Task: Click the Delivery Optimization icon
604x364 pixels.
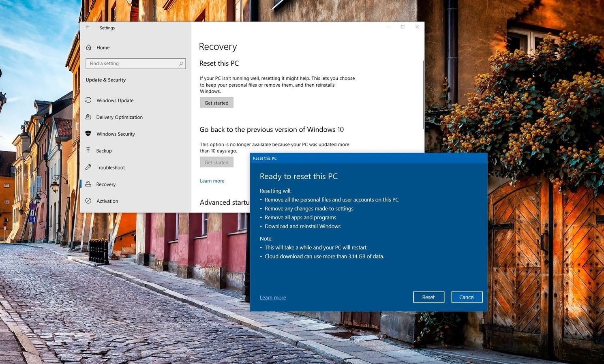Action: (x=88, y=117)
